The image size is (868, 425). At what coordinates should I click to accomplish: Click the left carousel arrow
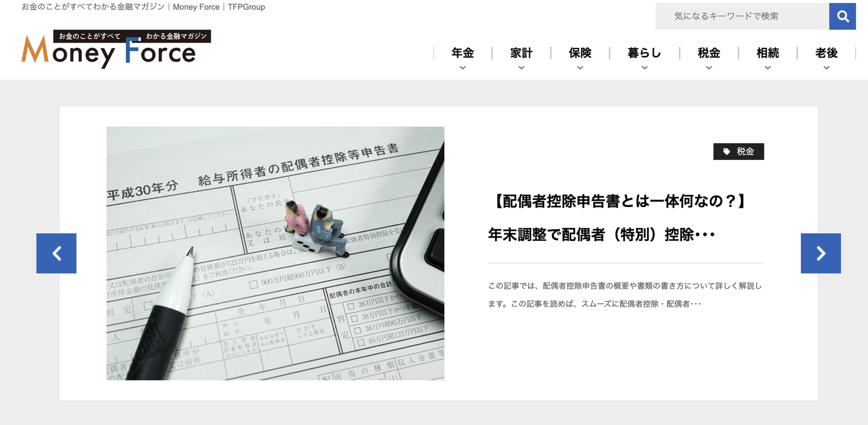(x=56, y=253)
